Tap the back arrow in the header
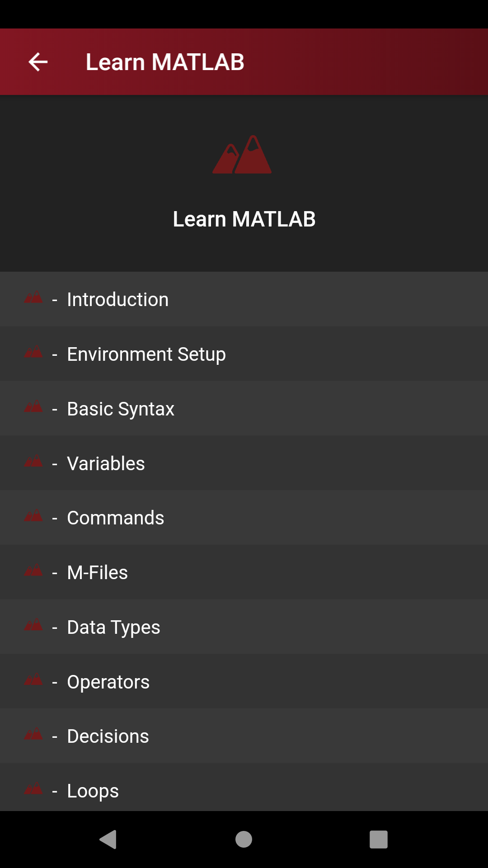488x868 pixels. pos(38,62)
